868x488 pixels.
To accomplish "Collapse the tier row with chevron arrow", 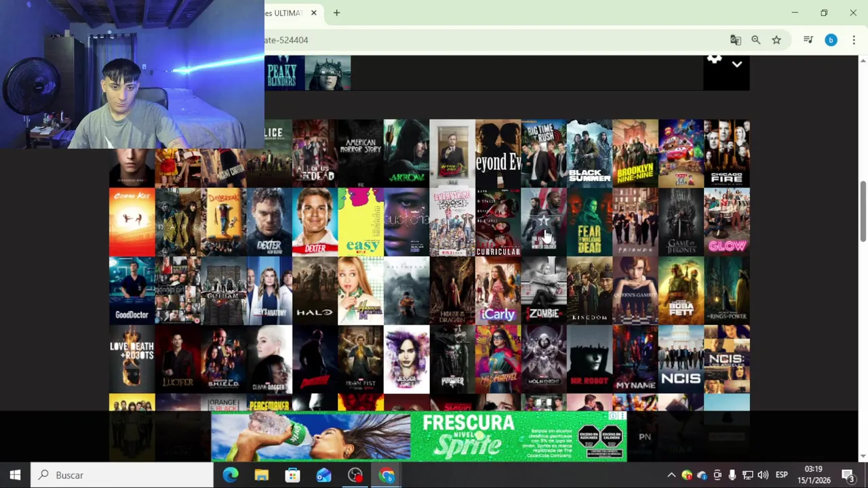I will 737,64.
